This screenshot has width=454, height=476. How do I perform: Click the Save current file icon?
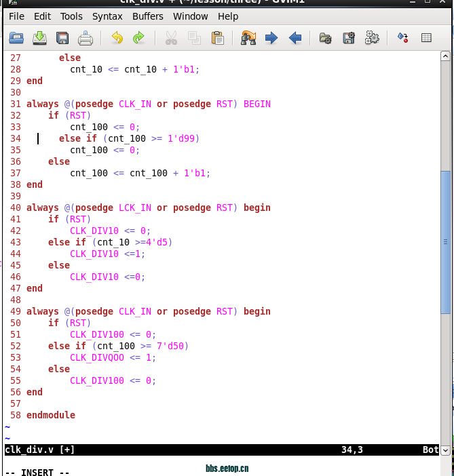point(39,38)
